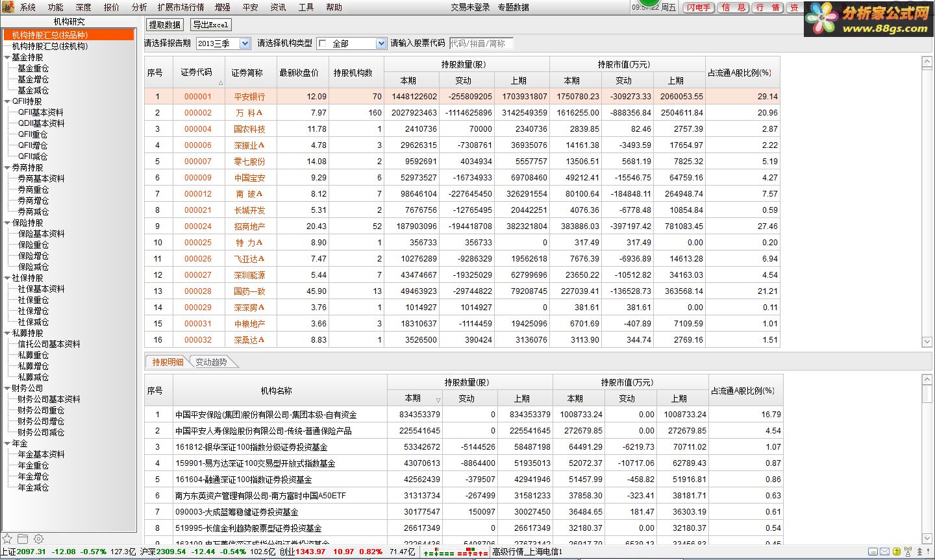Image resolution: width=935 pixels, height=560 pixels.
Task: Click the 提取数据 button
Action: click(x=165, y=25)
